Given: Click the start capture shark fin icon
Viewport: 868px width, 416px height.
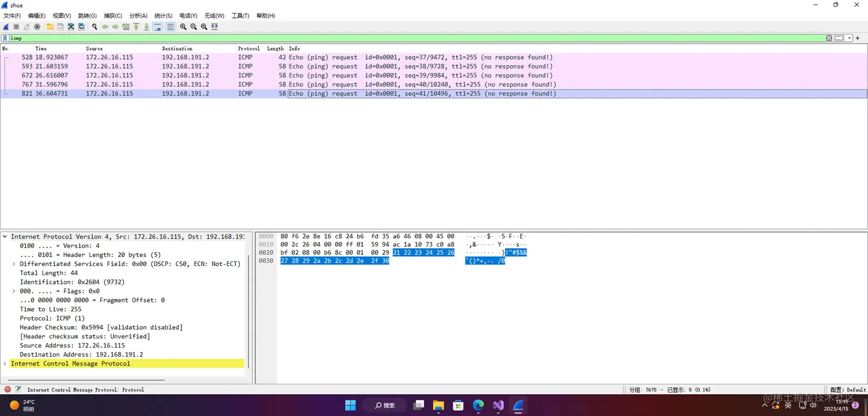Looking at the screenshot, I should (6, 27).
